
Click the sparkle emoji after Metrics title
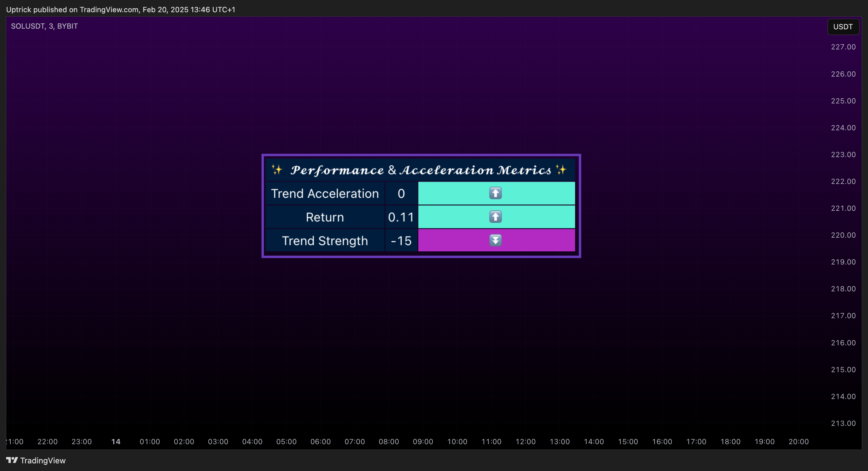[x=561, y=169]
